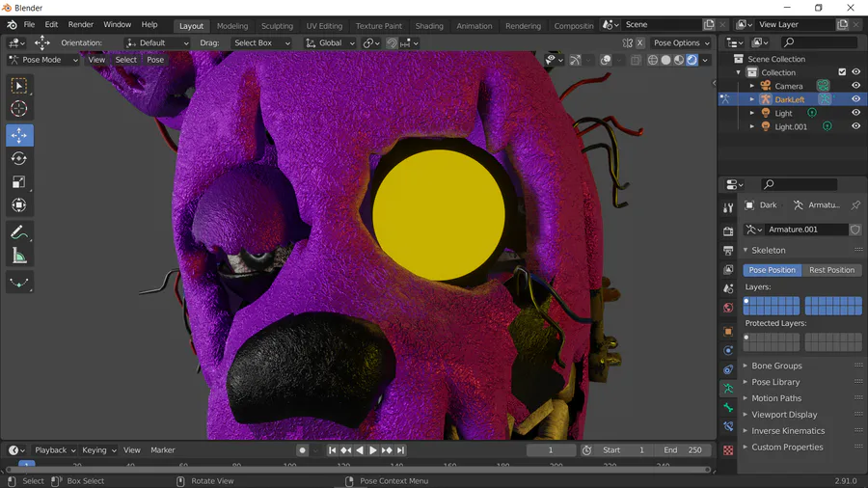The width and height of the screenshot is (868, 488).
Task: Open the Output properties tab
Action: pyautogui.click(x=728, y=251)
